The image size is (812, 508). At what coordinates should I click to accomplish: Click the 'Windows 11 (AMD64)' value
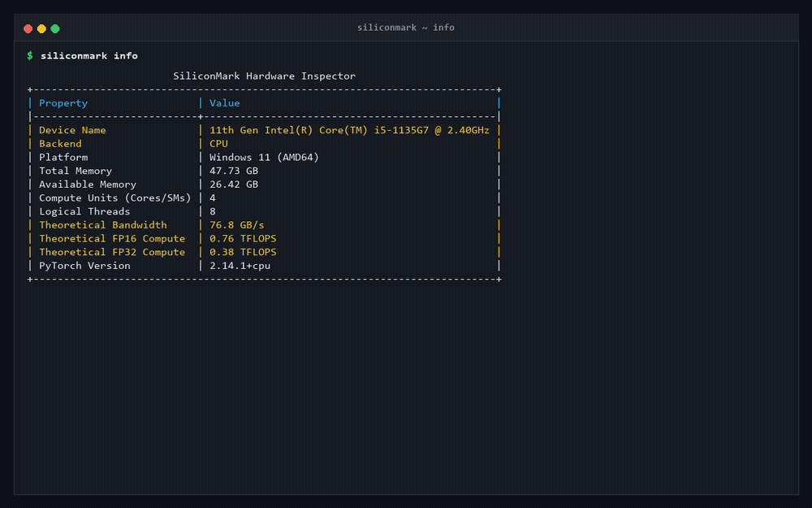pos(264,157)
